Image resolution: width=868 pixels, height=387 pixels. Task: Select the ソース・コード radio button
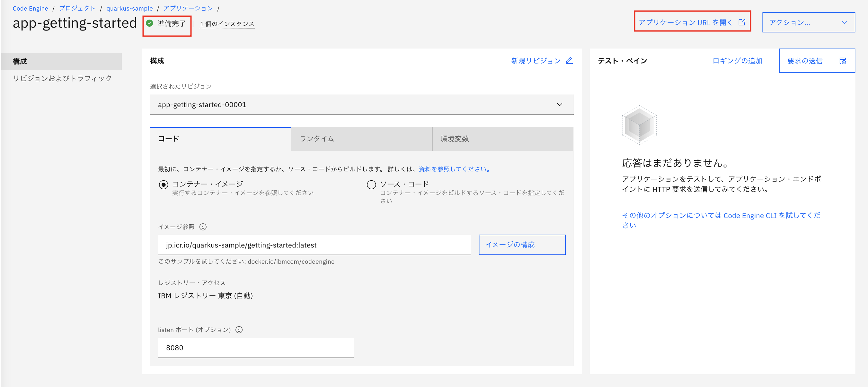371,185
